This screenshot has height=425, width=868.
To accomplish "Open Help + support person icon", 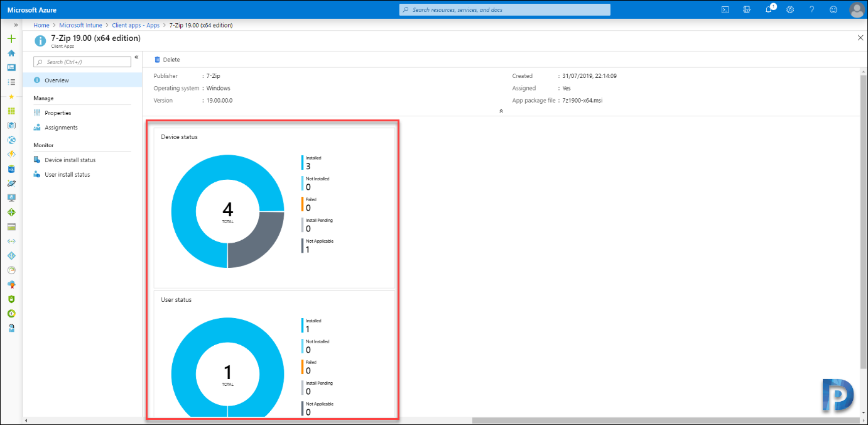I will (x=11, y=328).
